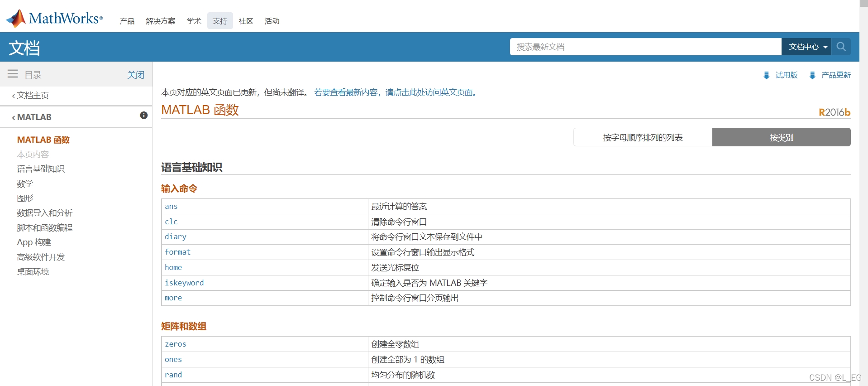Open the 产品 menu
This screenshot has width=868, height=386.
pyautogui.click(x=127, y=21)
